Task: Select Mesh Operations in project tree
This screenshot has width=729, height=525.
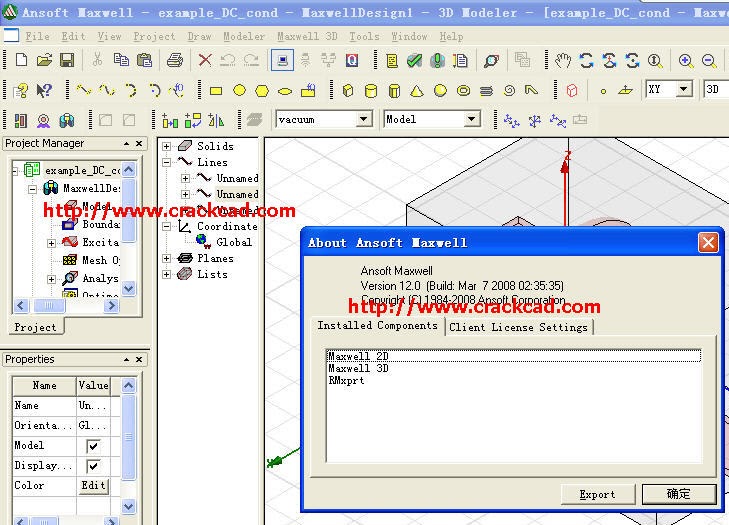Action: 101,260
